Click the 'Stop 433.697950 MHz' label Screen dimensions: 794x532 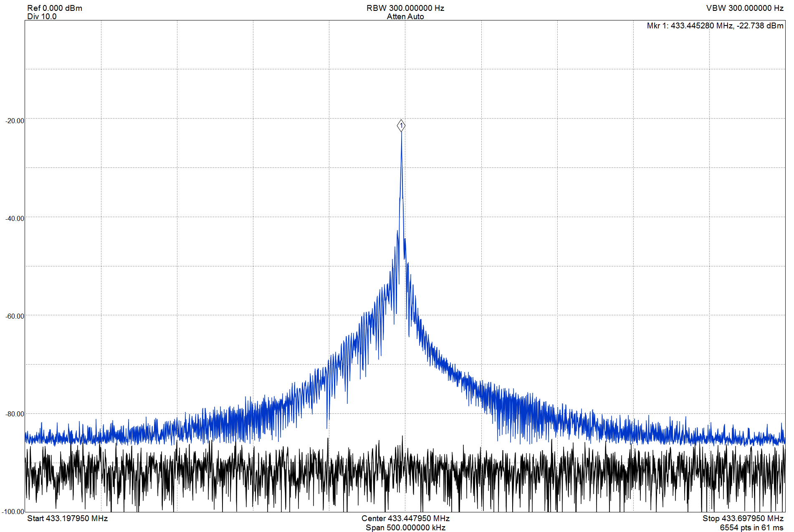(x=743, y=518)
